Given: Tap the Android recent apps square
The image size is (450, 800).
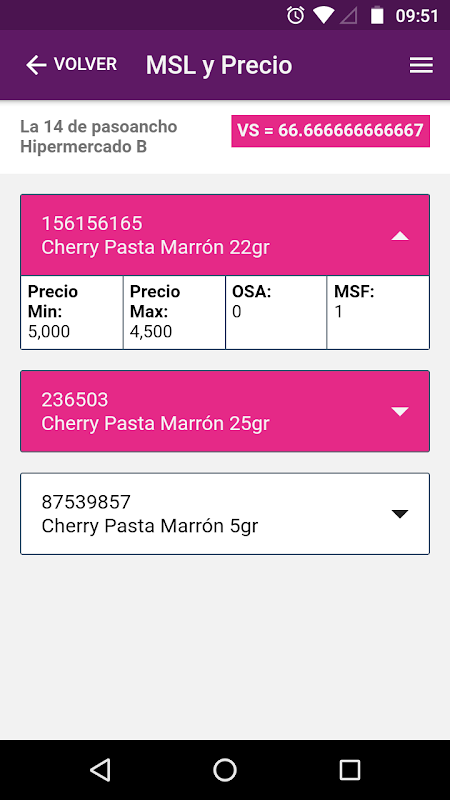Looking at the screenshot, I should click(349, 769).
